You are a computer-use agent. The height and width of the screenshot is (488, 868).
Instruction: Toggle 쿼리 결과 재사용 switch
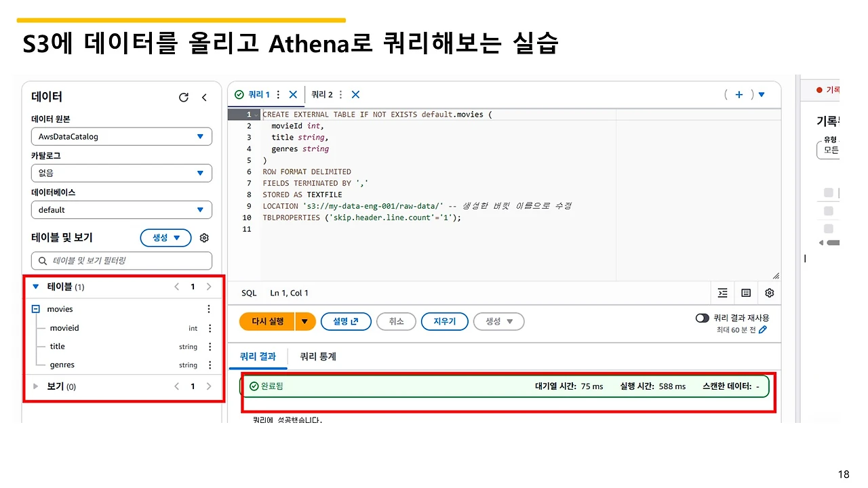point(703,318)
